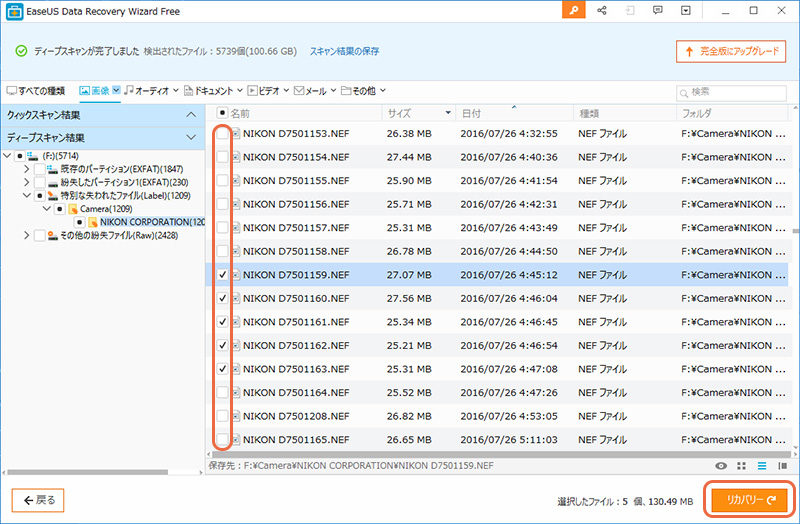Viewport: 800px width, 524px height.
Task: Sort by the フォルダ column header
Action: point(732,113)
